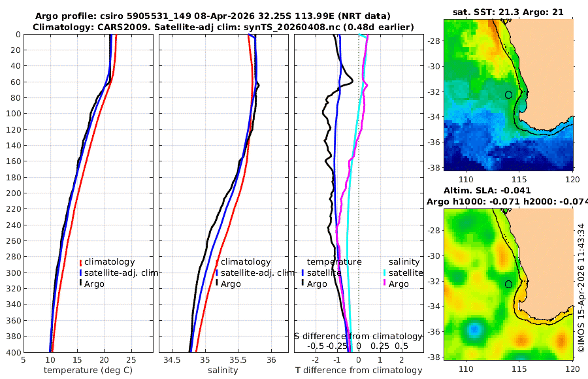Click the Argo float circle on SLA map
The image size is (588, 379).
508,284
